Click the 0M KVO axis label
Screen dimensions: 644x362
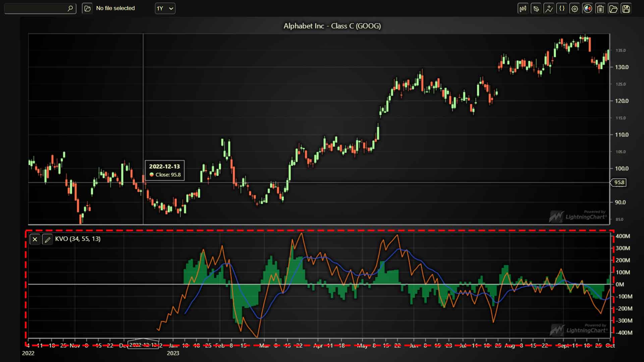[x=620, y=285]
